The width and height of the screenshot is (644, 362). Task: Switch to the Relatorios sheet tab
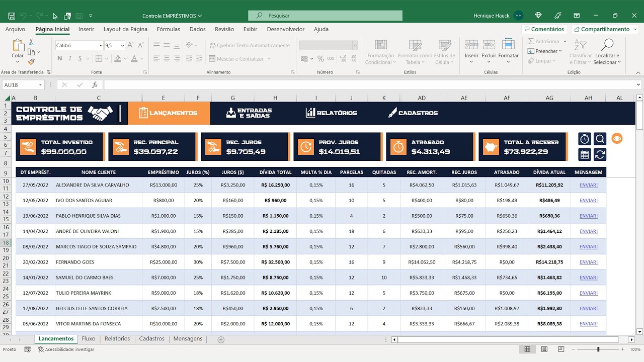[x=117, y=339]
